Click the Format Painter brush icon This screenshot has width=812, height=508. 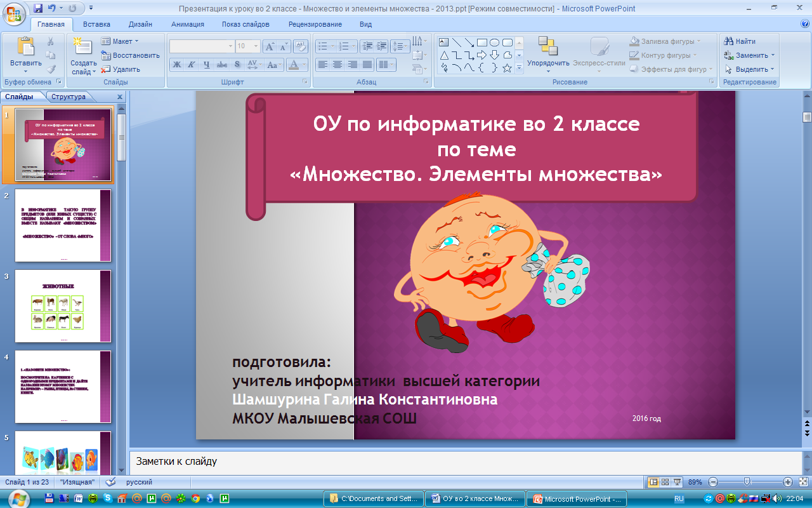point(51,69)
